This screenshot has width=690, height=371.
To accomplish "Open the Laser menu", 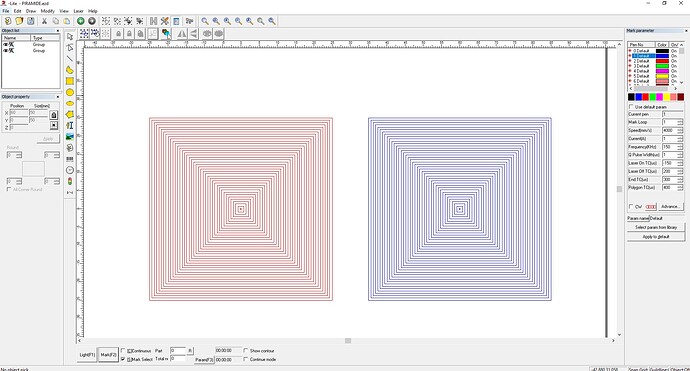I will (78, 11).
